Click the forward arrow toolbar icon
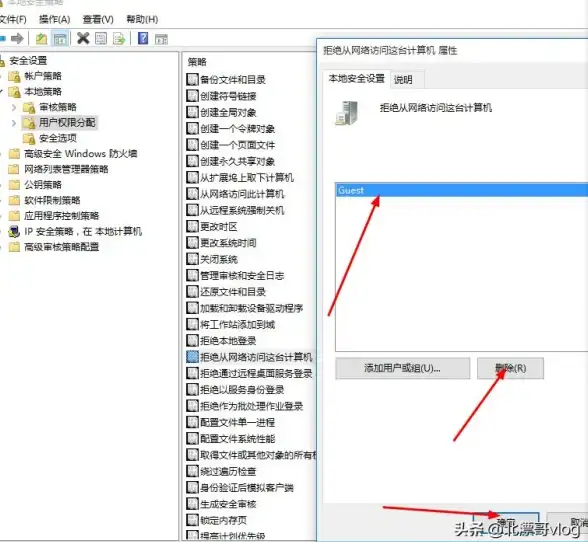This screenshot has height=542, width=588. click(17, 38)
